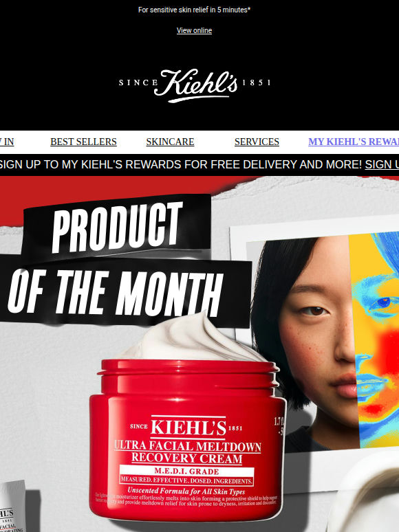Click the sensitive skin relief preheader text
This screenshot has width=399, height=532.
point(194,10)
